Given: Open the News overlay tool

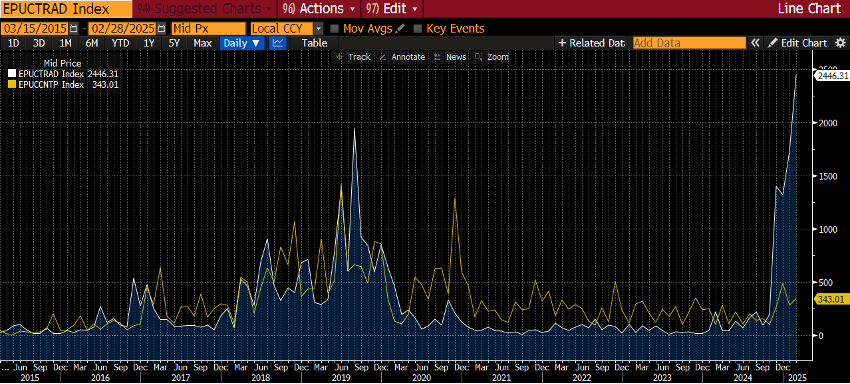Looking at the screenshot, I should [449, 57].
